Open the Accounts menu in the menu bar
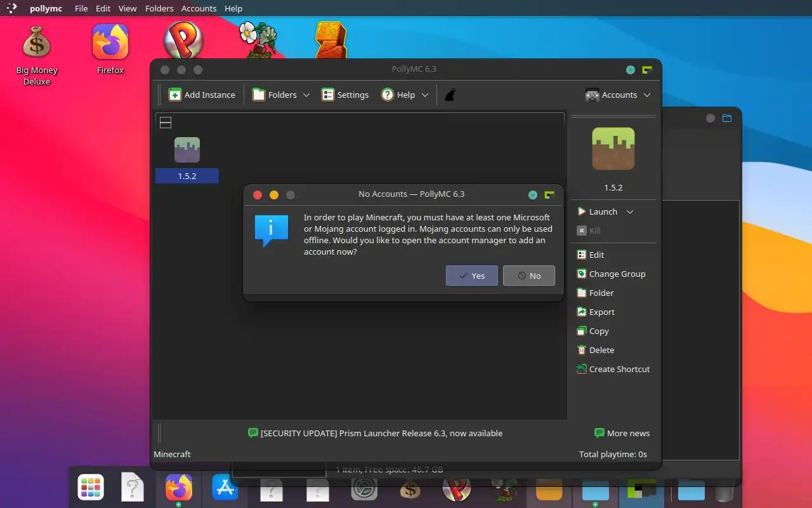Viewport: 812px width, 508px height. (199, 8)
